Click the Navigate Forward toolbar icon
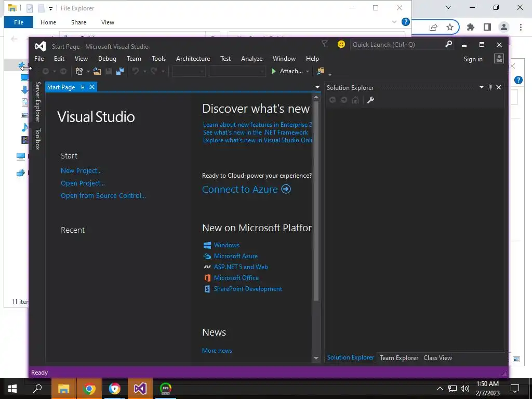Viewport: 532px width, 399px height. [63, 71]
